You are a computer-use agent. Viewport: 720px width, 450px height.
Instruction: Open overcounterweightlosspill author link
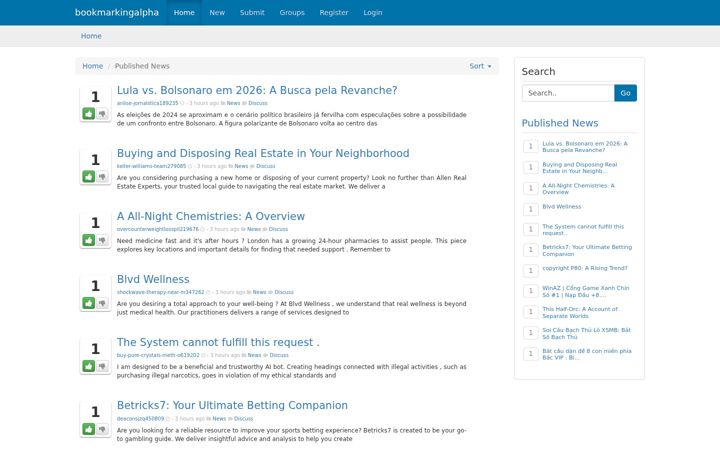[x=158, y=229]
